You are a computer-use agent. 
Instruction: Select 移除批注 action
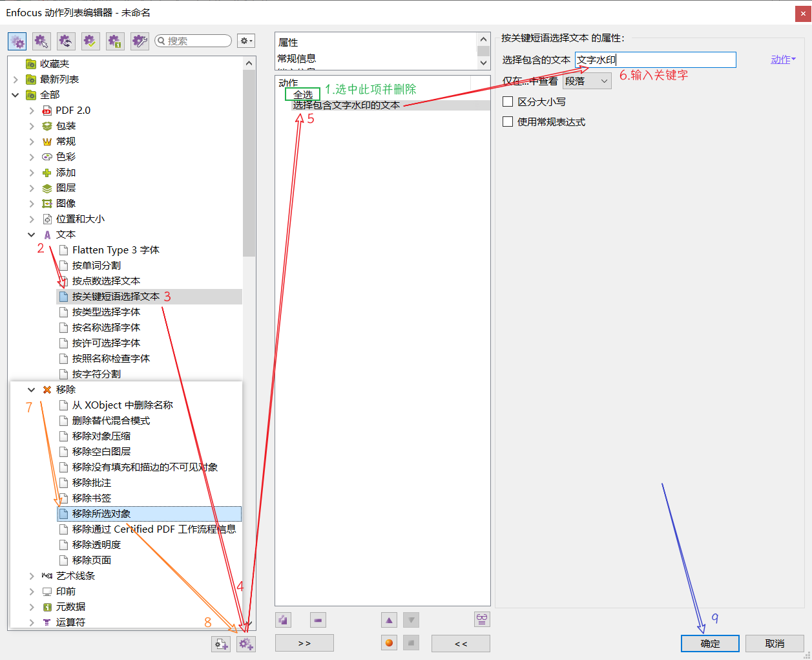(x=92, y=483)
